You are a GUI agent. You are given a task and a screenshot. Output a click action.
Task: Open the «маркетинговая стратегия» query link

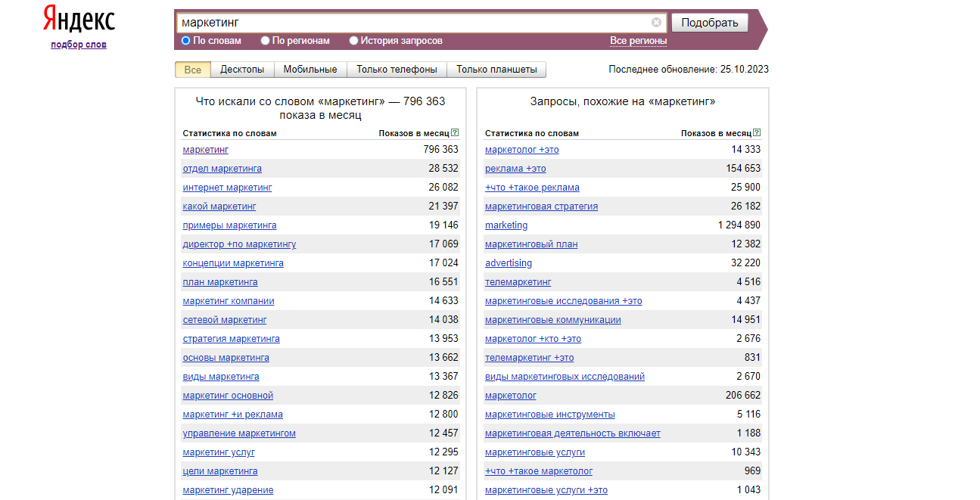coord(541,207)
